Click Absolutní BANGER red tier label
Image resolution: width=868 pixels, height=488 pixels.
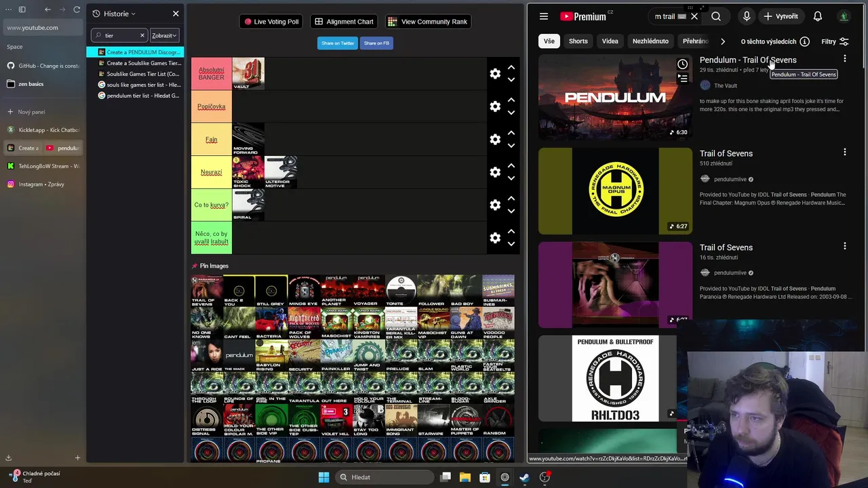(211, 73)
